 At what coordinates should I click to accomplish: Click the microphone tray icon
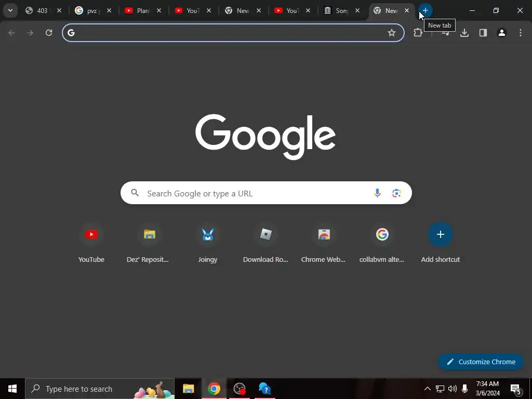coord(465,389)
